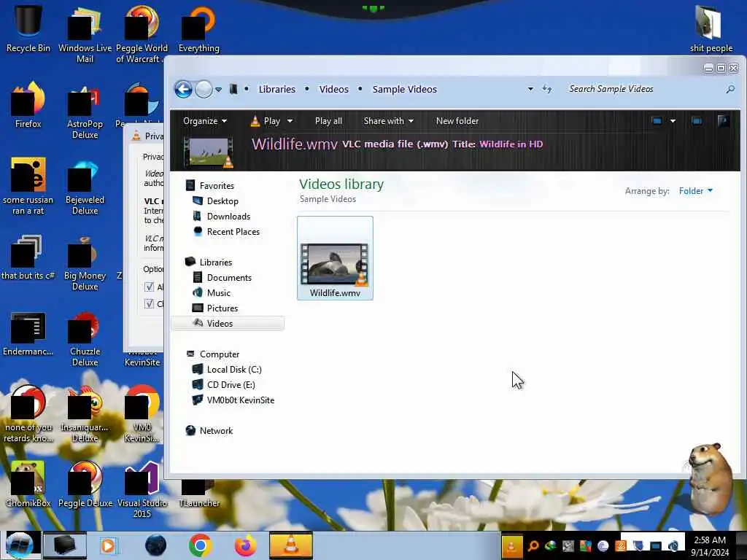Open the Organize menu
The width and height of the screenshot is (747, 560).
coord(205,121)
